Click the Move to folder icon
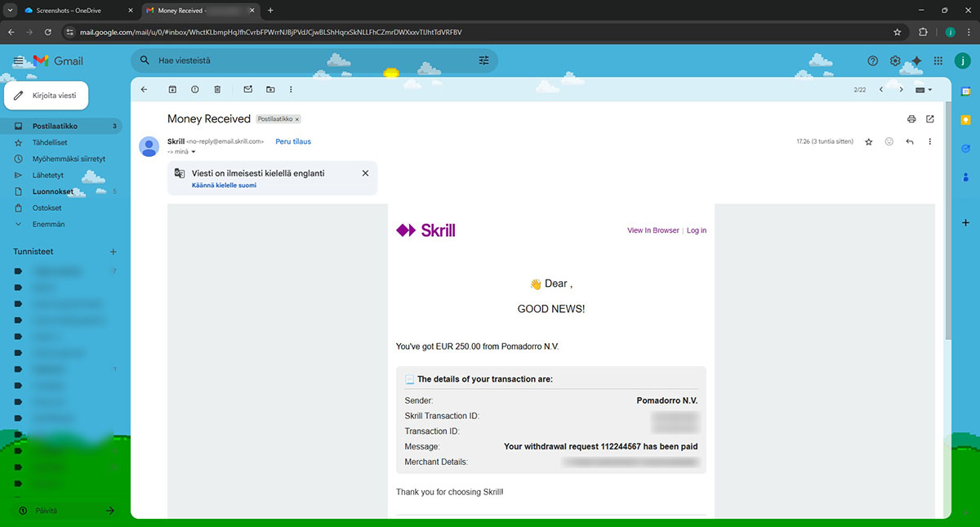This screenshot has width=980, height=527. tap(270, 89)
